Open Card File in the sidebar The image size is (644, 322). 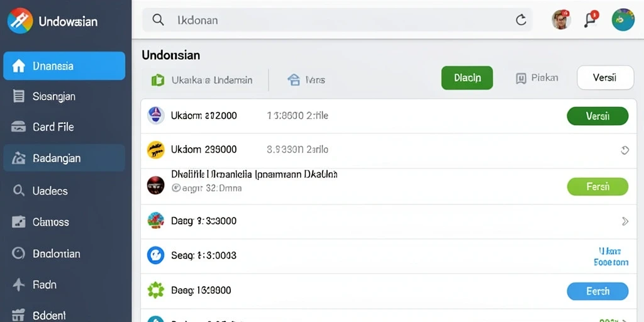[64, 127]
